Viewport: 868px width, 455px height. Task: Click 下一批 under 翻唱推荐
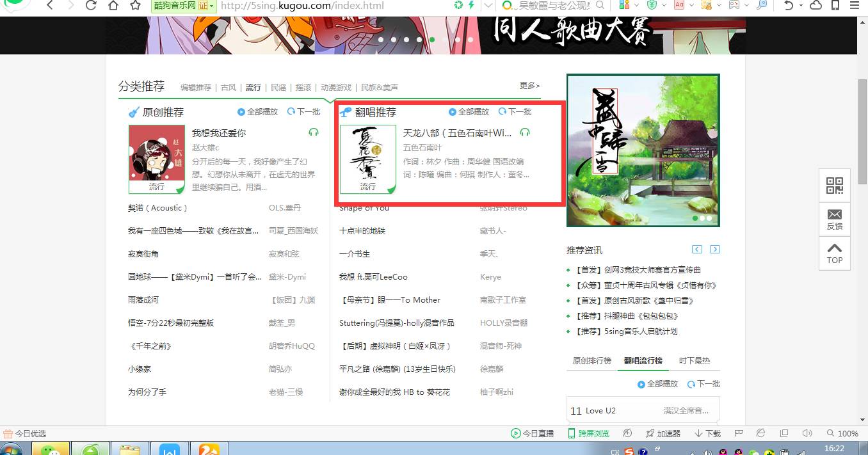(x=515, y=111)
